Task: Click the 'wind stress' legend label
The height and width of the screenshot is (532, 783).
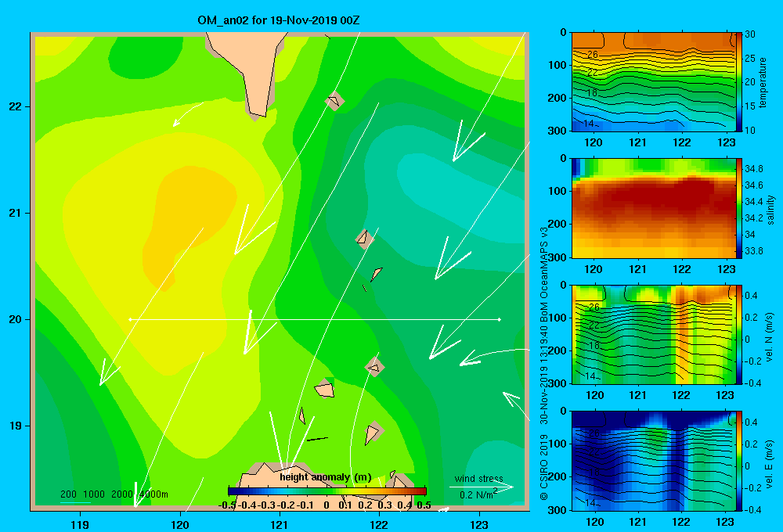Action: [x=479, y=478]
